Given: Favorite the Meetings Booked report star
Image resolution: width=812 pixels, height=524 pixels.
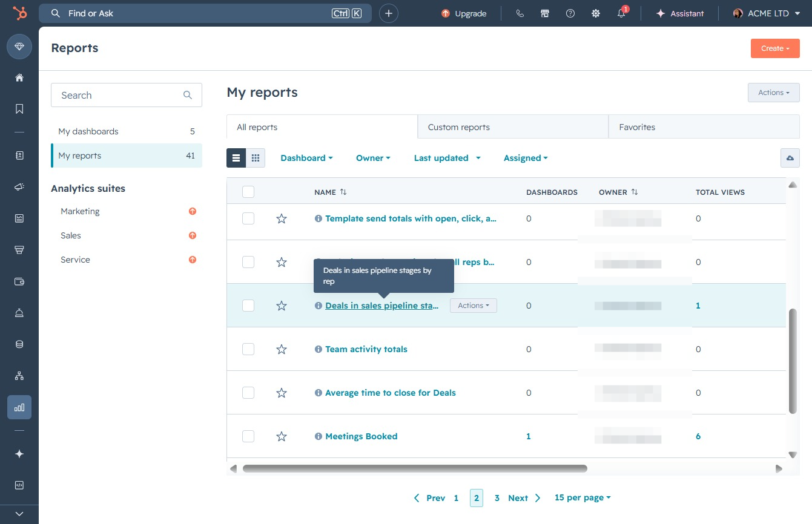Looking at the screenshot, I should (x=282, y=436).
